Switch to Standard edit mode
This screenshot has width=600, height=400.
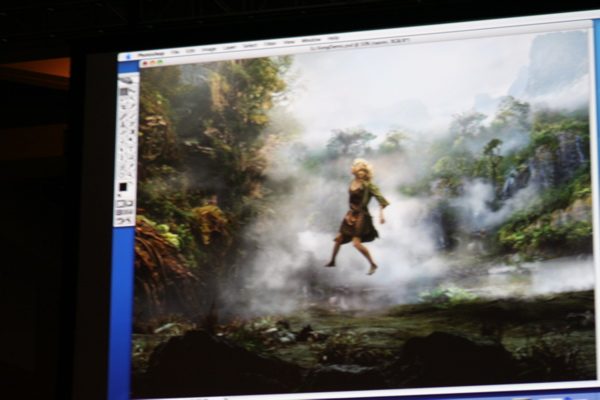coord(122,204)
